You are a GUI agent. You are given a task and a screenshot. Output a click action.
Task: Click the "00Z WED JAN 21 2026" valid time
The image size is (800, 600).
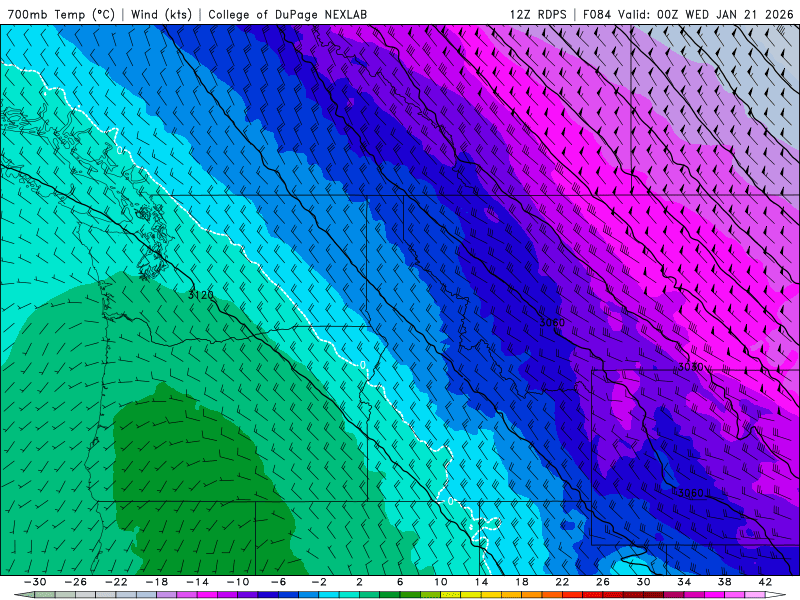(x=725, y=14)
